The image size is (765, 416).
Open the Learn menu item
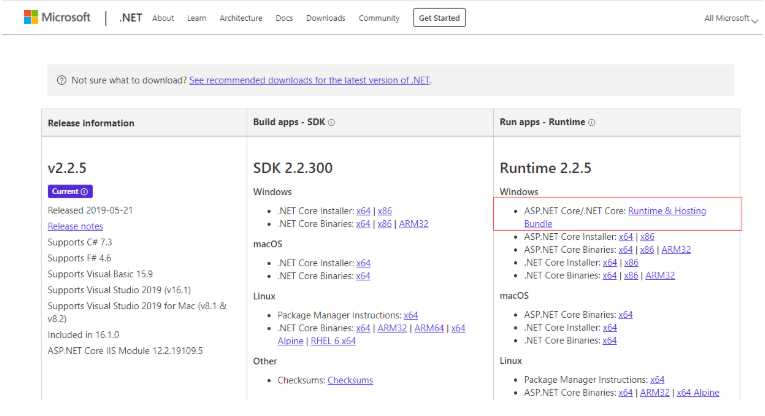tap(197, 18)
